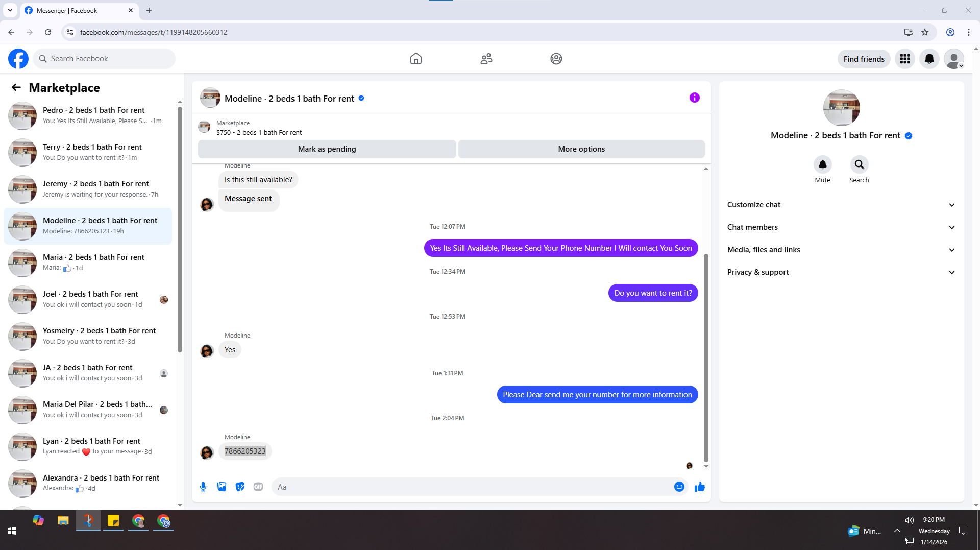Expand Chat members section
This screenshot has height=550, width=980.
coord(841,227)
